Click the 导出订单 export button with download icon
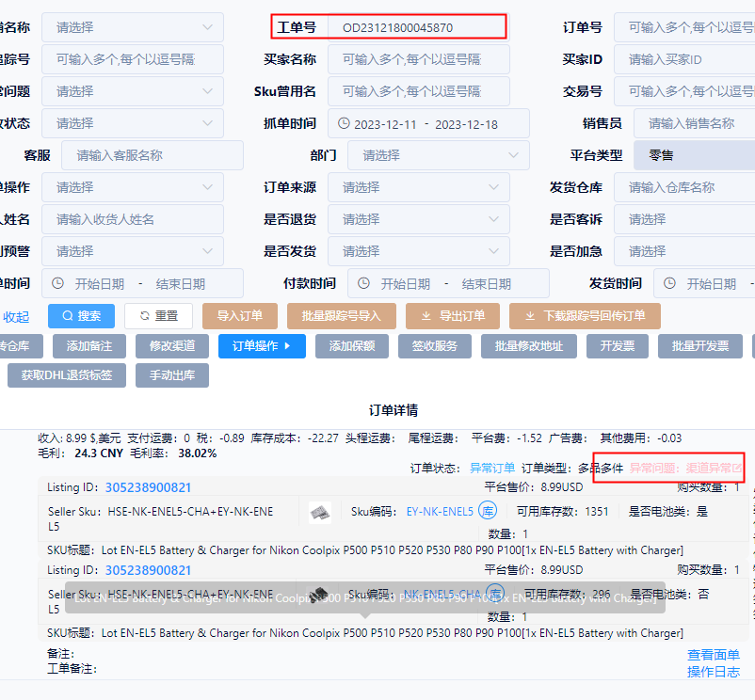Screen dimensions: 755x700 (452, 316)
